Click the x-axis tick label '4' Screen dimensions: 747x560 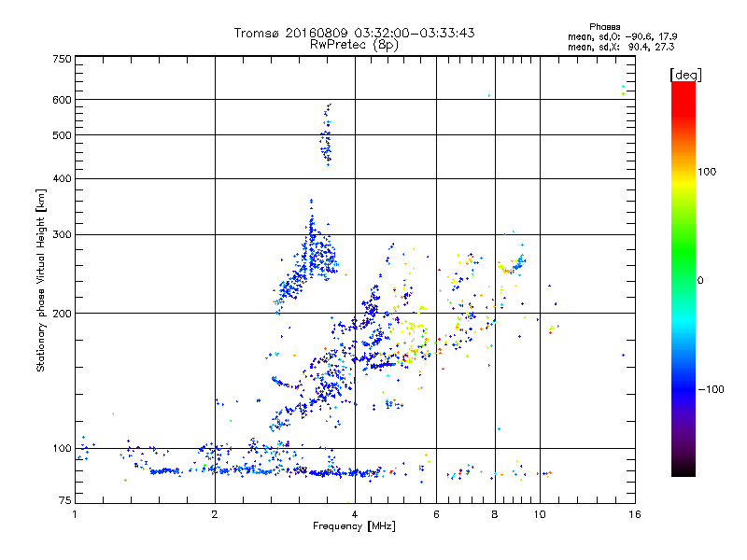click(x=355, y=514)
